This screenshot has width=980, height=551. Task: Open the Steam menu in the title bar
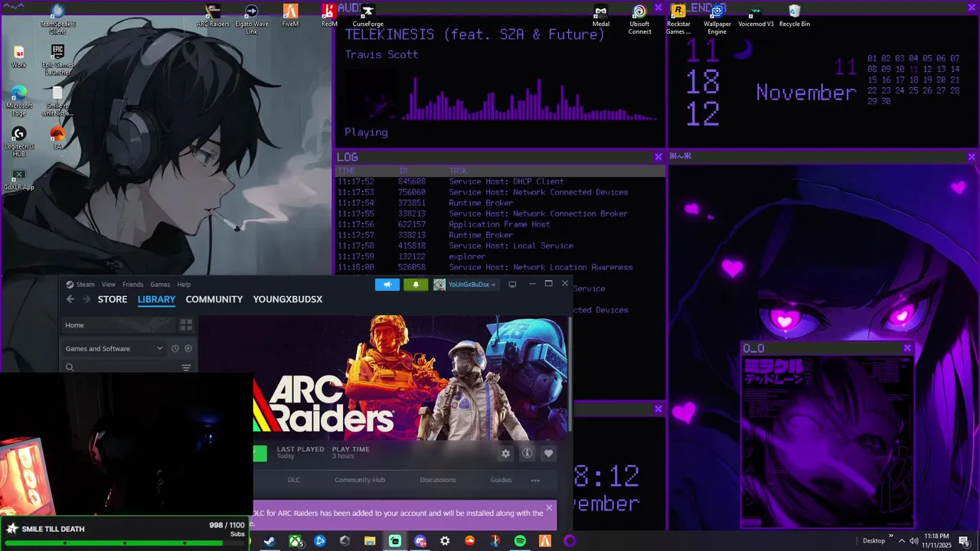[x=80, y=284]
